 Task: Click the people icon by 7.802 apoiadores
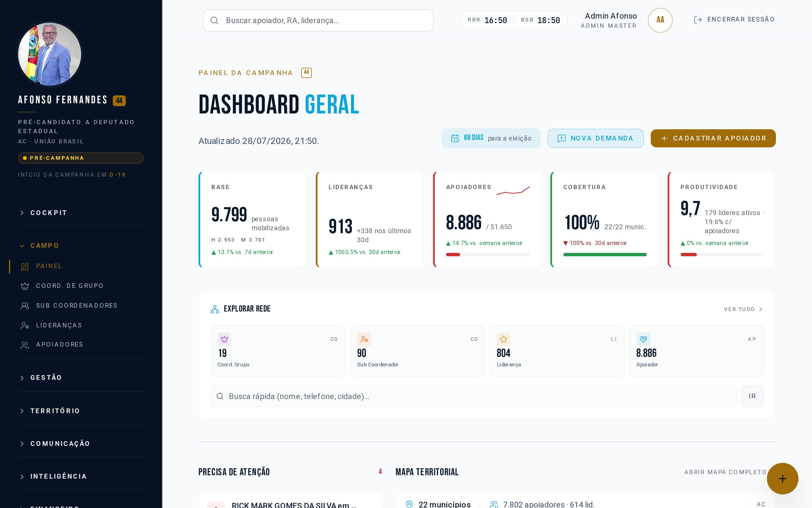click(x=494, y=504)
